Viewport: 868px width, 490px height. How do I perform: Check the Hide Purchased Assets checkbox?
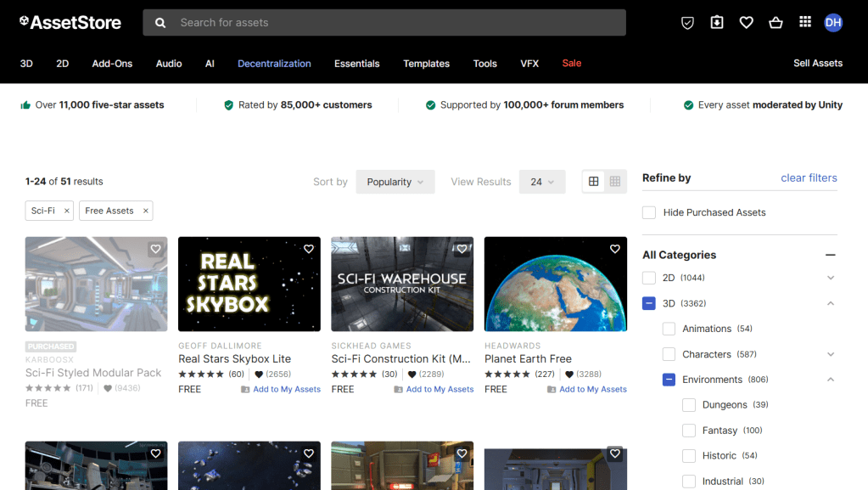tap(649, 212)
